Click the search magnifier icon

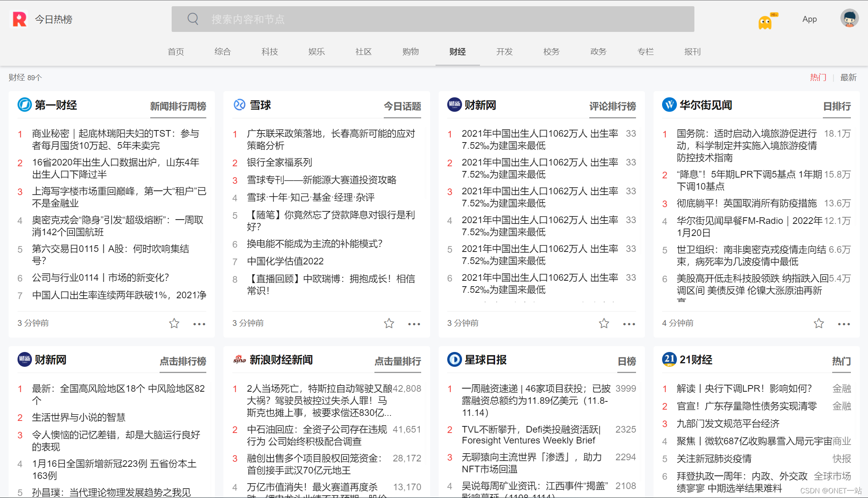pyautogui.click(x=193, y=19)
